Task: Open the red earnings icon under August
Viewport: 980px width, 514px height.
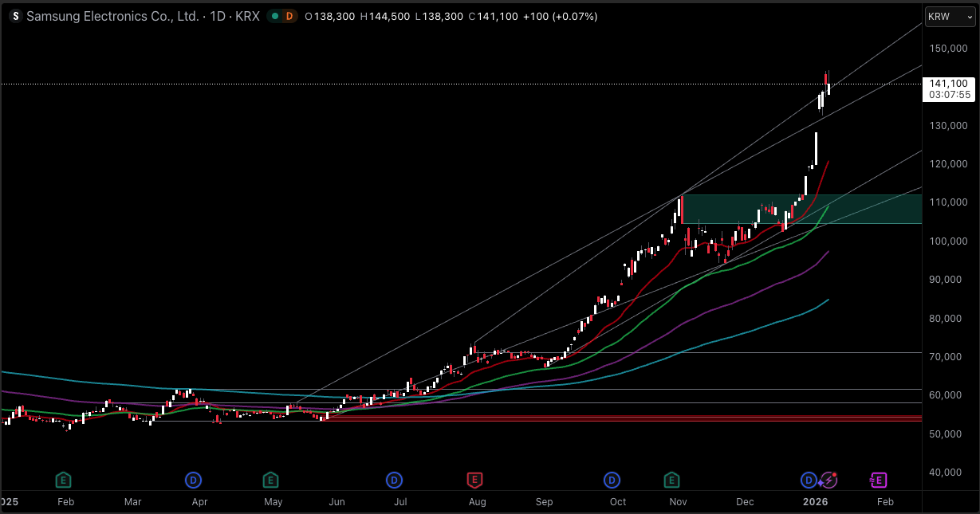Action: click(x=475, y=480)
